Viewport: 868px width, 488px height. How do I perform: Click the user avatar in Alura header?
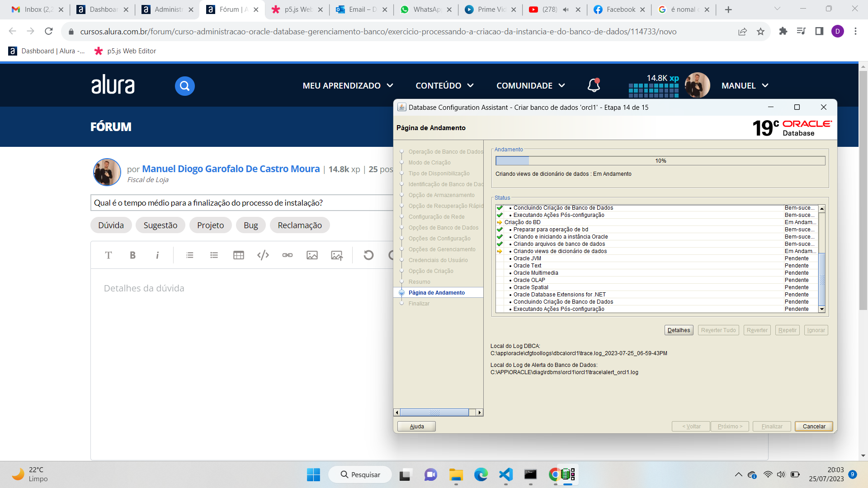point(697,85)
